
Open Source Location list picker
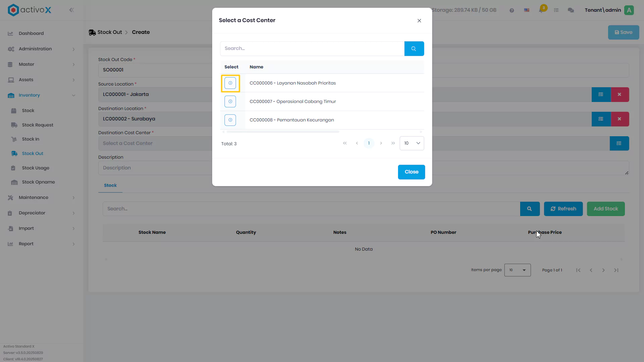pos(601,95)
